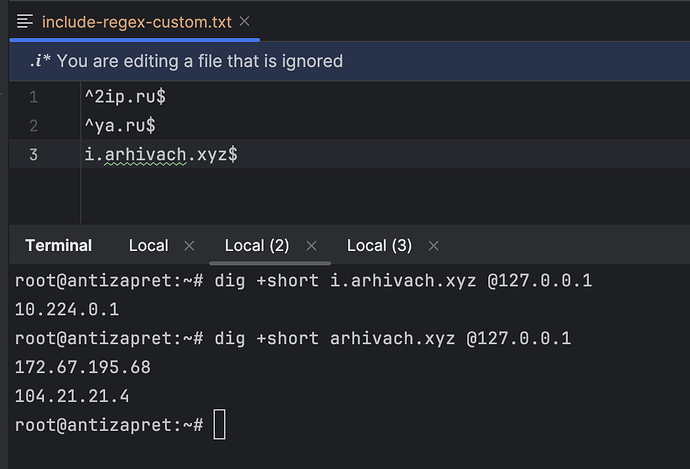Switch to the Local (2) terminal tab
The image size is (690, 469).
tap(257, 245)
